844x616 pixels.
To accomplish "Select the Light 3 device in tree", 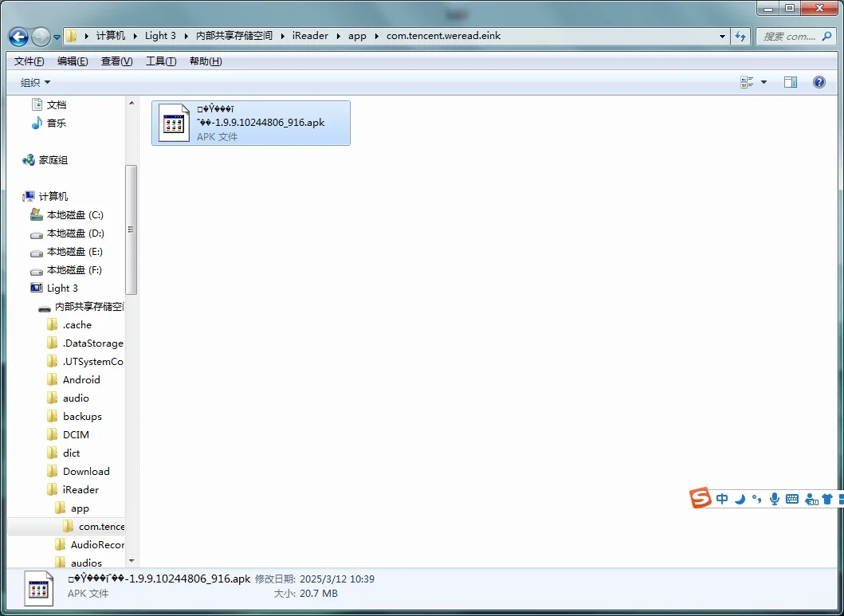I will coord(54,288).
